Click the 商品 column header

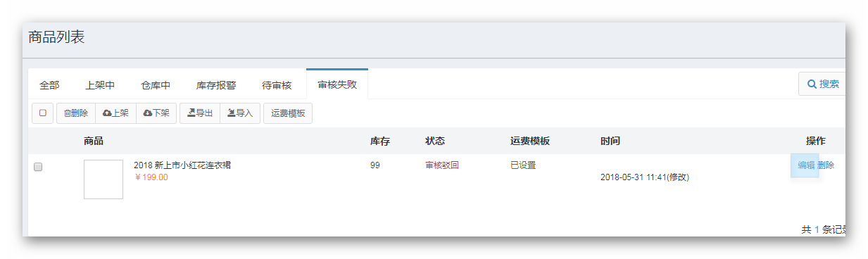pyautogui.click(x=94, y=141)
